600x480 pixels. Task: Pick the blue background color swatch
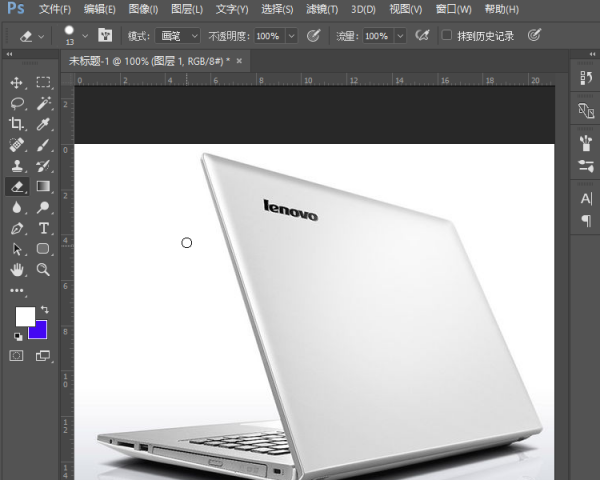40,331
